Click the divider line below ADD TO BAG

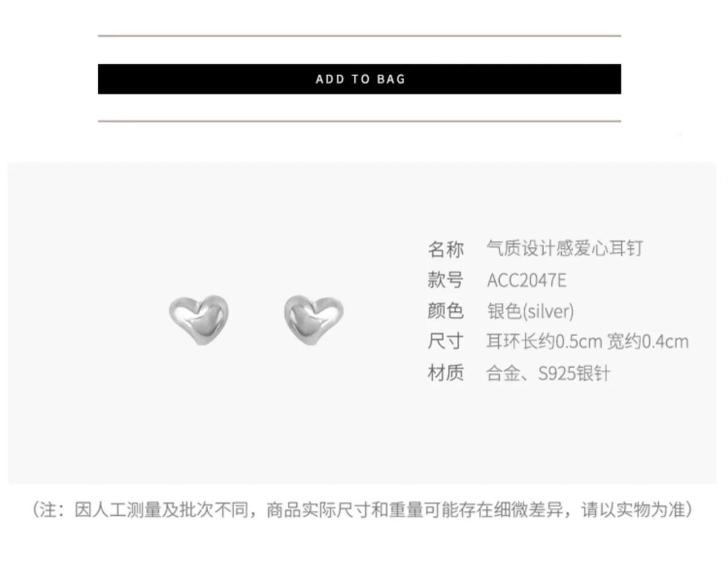click(359, 121)
